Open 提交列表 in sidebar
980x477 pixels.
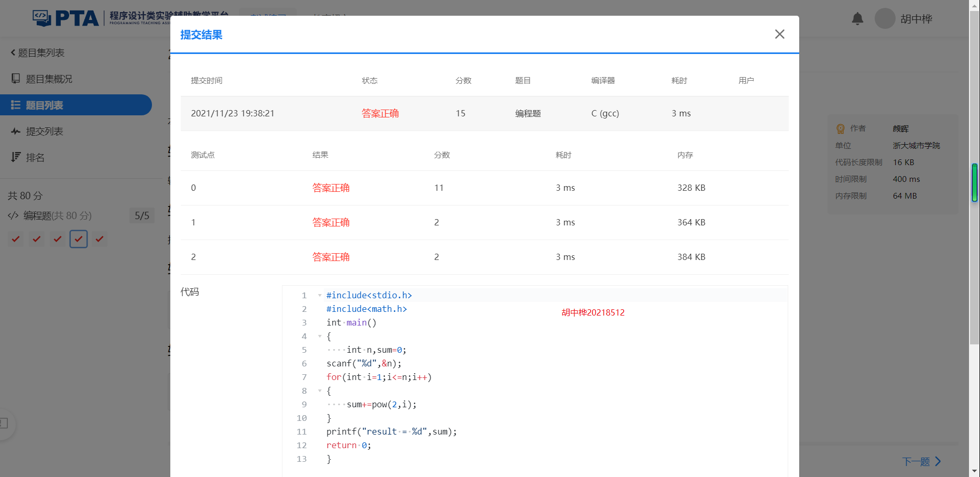(x=45, y=132)
